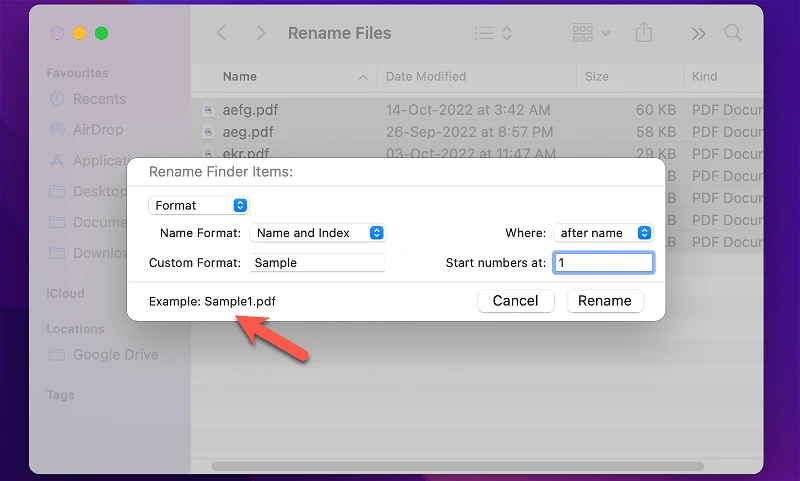Screen dimensions: 800x481
Task: Click the aeg.pdf document icon
Action: 208,132
